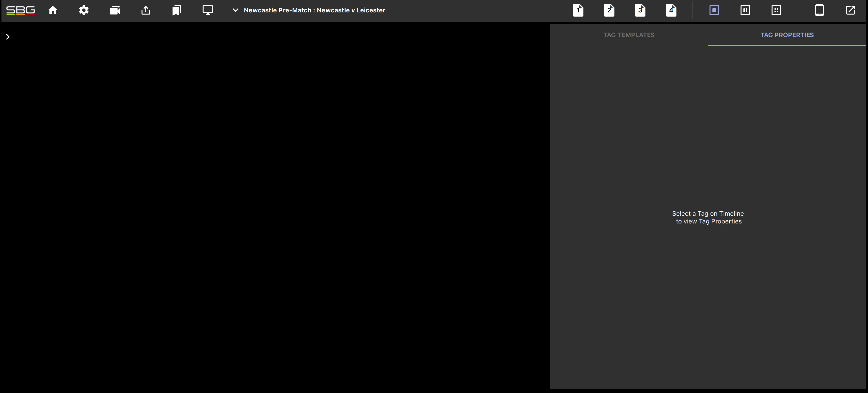Open the SBG home screen
This screenshot has width=868, height=393.
coord(53,10)
